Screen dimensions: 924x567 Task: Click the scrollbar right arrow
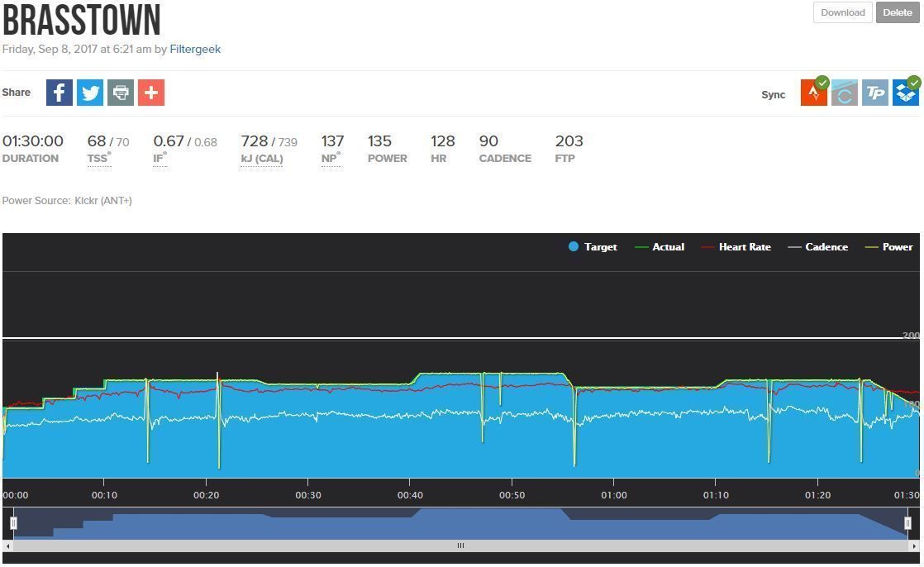(x=914, y=546)
